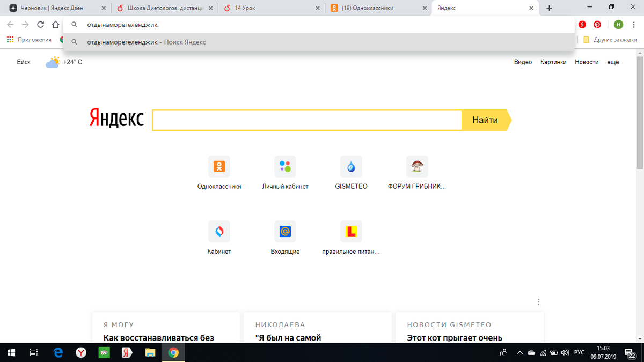Image resolution: width=644 pixels, height=362 pixels.
Task: Show hidden tray icons
Action: click(519, 353)
